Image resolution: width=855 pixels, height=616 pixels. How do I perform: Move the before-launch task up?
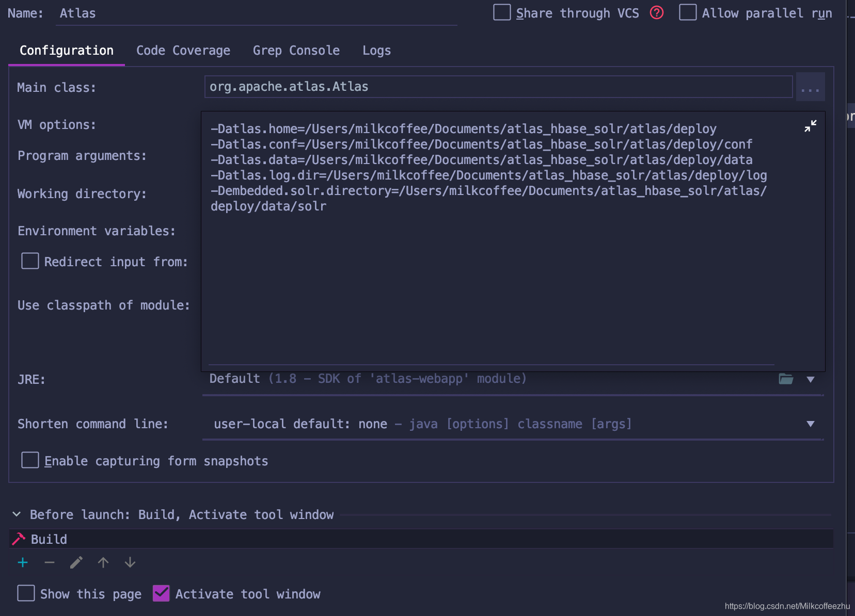(x=103, y=562)
